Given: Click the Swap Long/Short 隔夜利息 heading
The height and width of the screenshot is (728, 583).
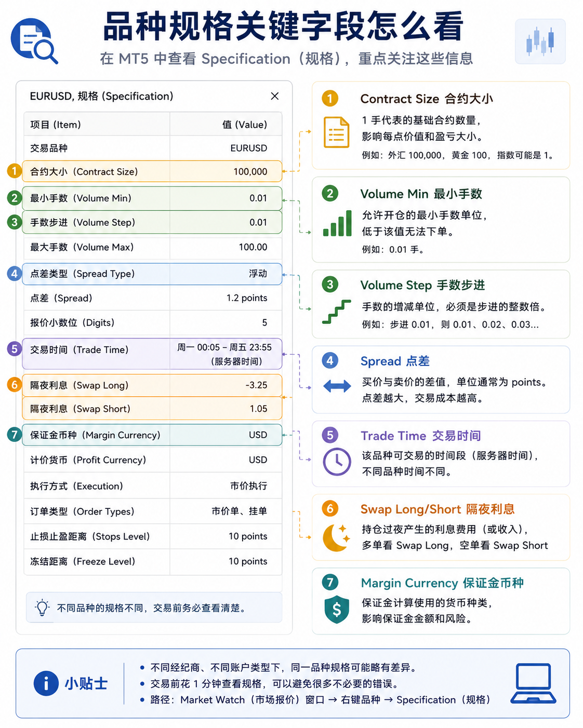Looking at the screenshot, I should pyautogui.click(x=438, y=509).
